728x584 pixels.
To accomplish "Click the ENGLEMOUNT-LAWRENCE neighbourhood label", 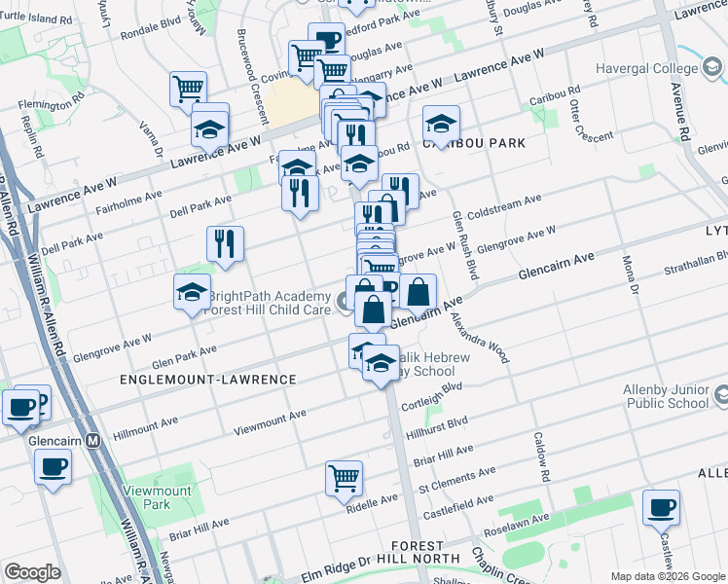I will (208, 380).
